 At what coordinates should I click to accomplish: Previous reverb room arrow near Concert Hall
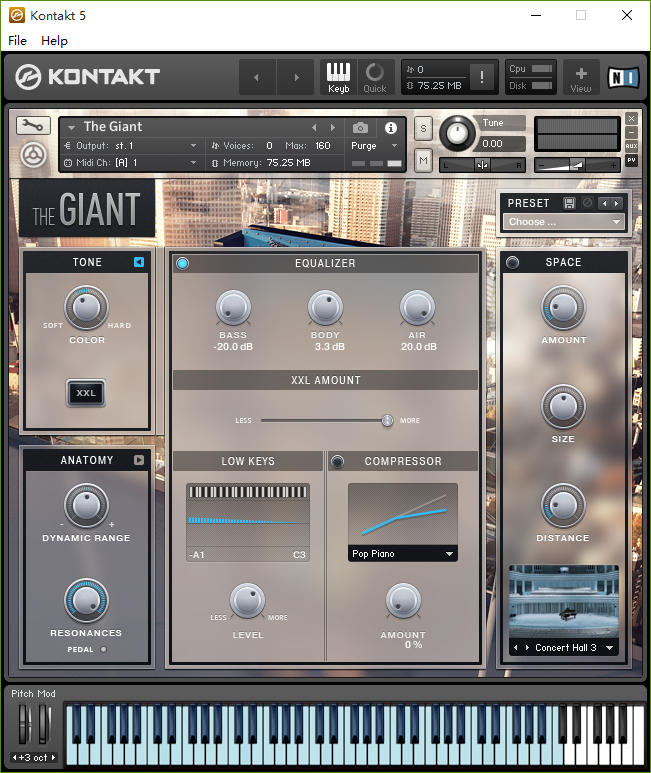[515, 647]
